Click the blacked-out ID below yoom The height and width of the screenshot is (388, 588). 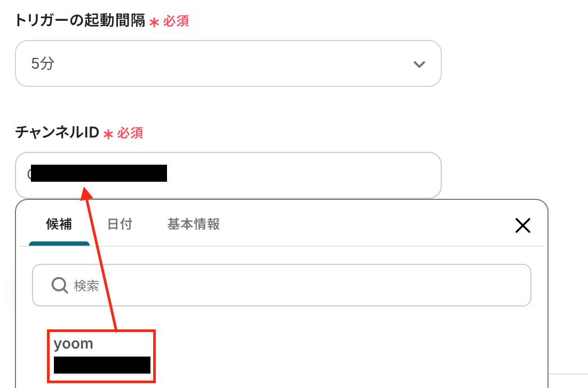point(102,365)
